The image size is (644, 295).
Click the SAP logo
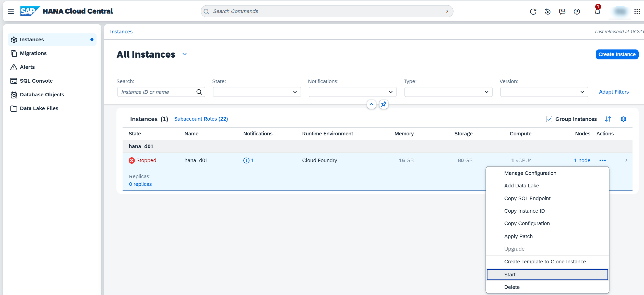coord(30,11)
